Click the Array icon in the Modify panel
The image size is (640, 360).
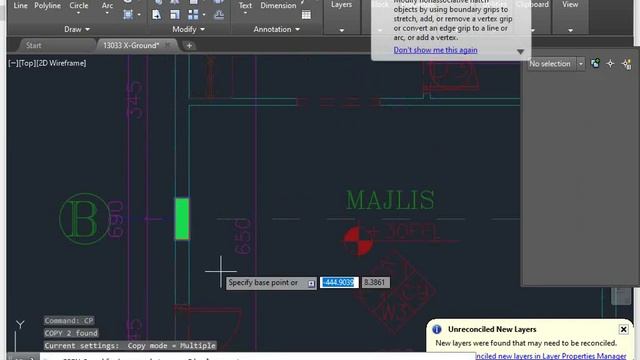[193, 15]
